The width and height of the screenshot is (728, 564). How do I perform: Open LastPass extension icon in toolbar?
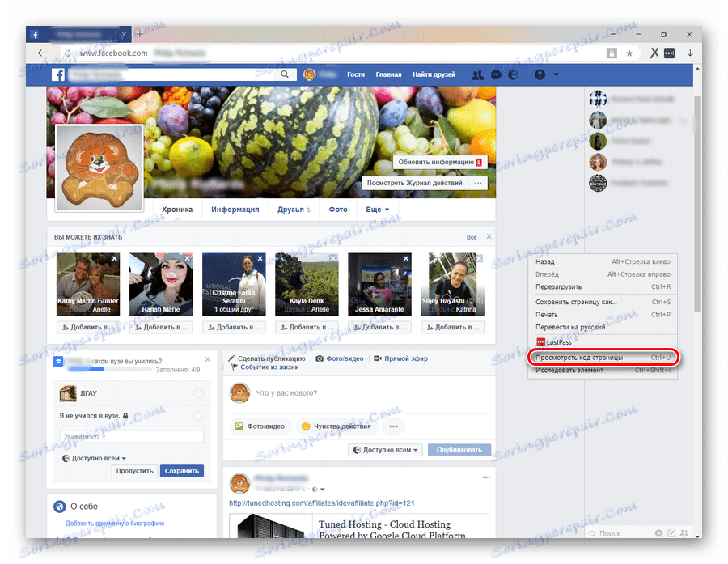(669, 53)
